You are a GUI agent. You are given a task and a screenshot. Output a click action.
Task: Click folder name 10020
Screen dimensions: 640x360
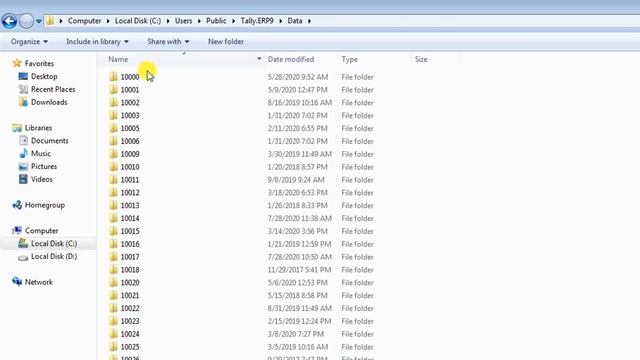pyautogui.click(x=130, y=282)
